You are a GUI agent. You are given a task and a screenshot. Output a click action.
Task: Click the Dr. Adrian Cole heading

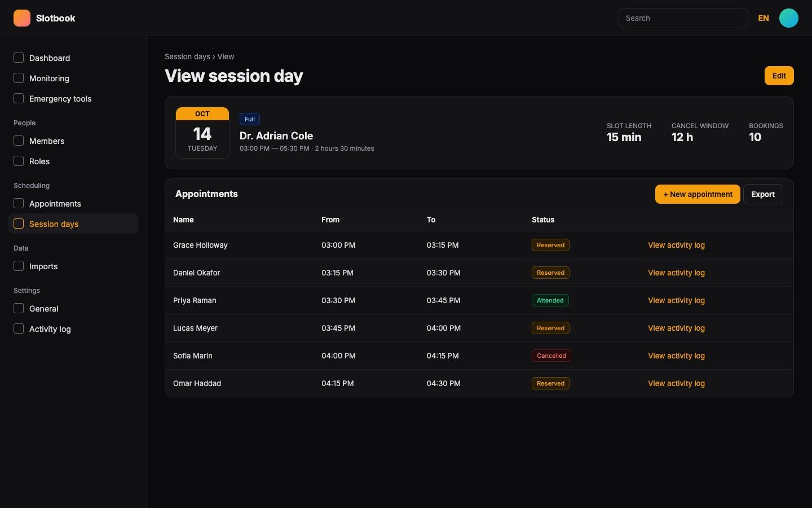click(x=276, y=135)
